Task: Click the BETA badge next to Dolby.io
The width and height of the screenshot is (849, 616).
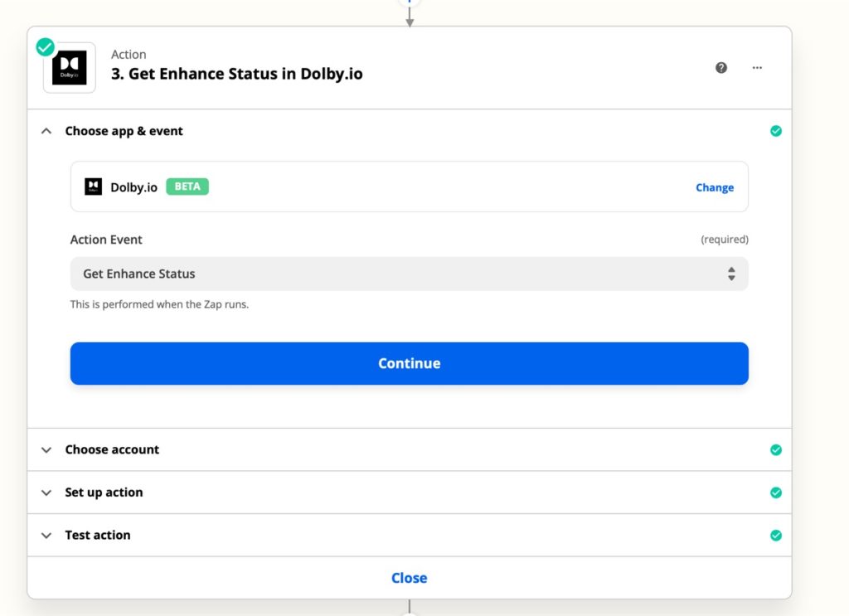Action: 187,187
